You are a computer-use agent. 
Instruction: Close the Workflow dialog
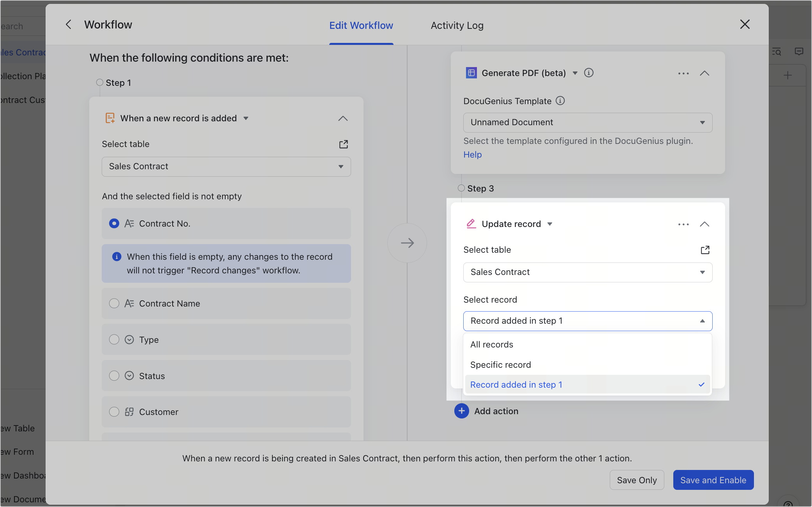click(x=745, y=24)
